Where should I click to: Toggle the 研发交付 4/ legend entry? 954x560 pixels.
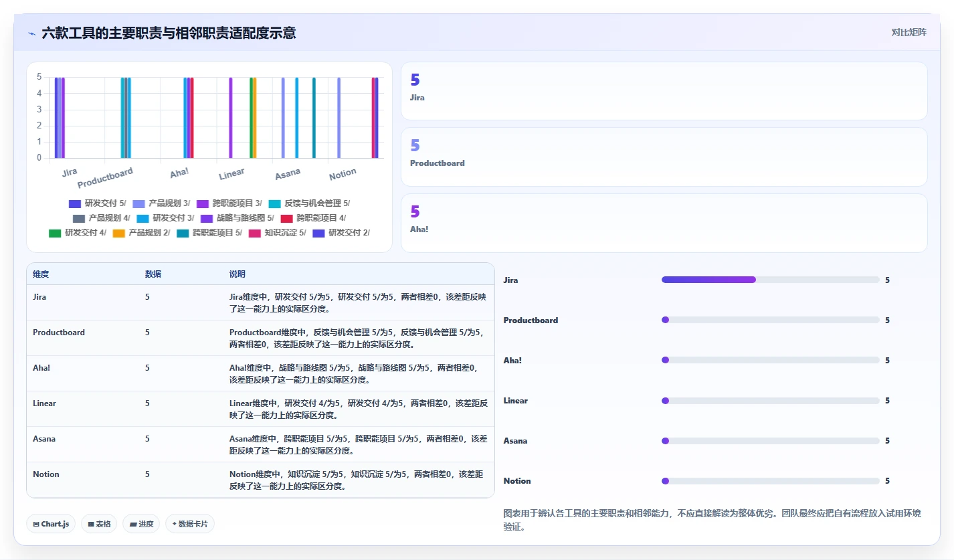point(78,233)
